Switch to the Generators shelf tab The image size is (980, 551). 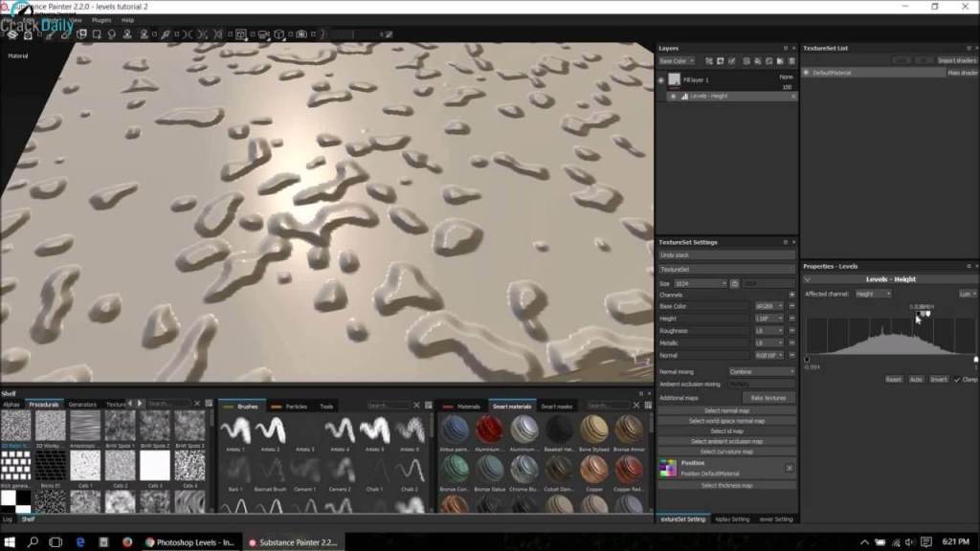(x=82, y=405)
